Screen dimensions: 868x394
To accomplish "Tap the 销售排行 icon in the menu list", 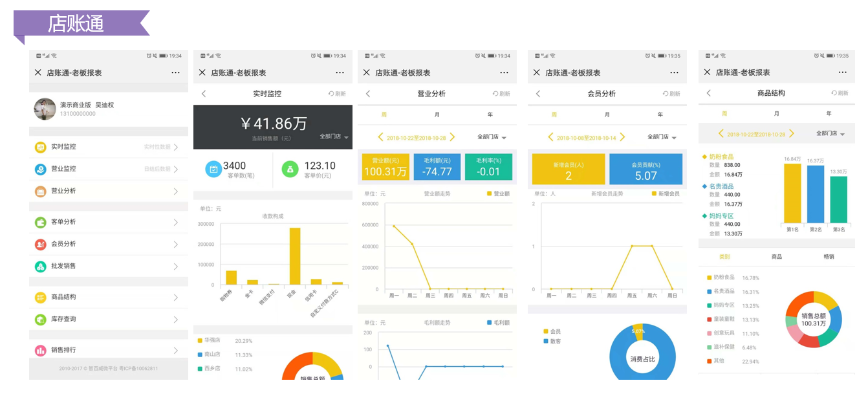I will coord(40,350).
